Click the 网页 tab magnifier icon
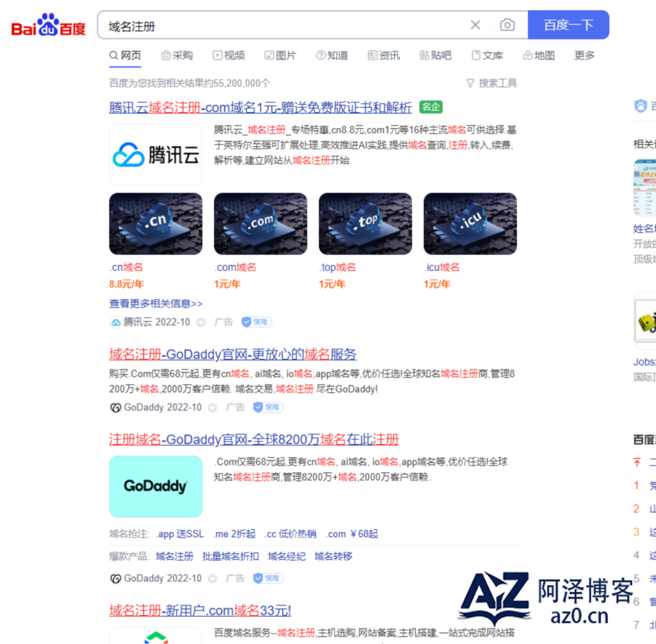This screenshot has height=644, width=656. 113,55
